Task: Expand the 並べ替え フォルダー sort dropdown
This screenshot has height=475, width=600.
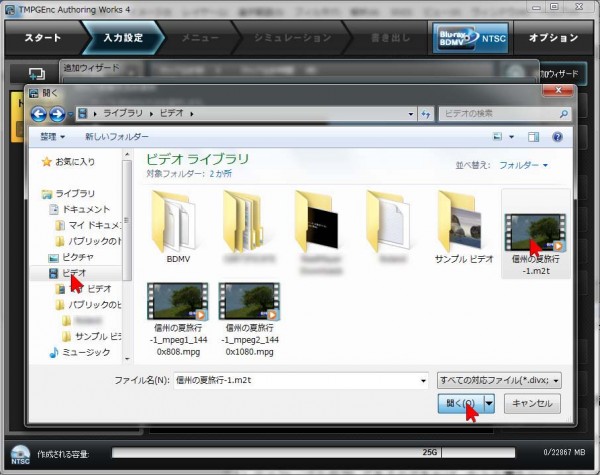Action: click(x=523, y=165)
